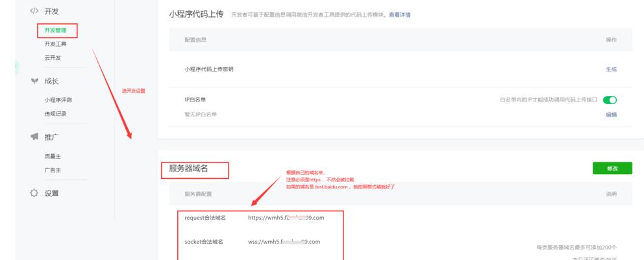This screenshot has width=644, height=260.
Task: Click green 修改 button
Action: 612,168
